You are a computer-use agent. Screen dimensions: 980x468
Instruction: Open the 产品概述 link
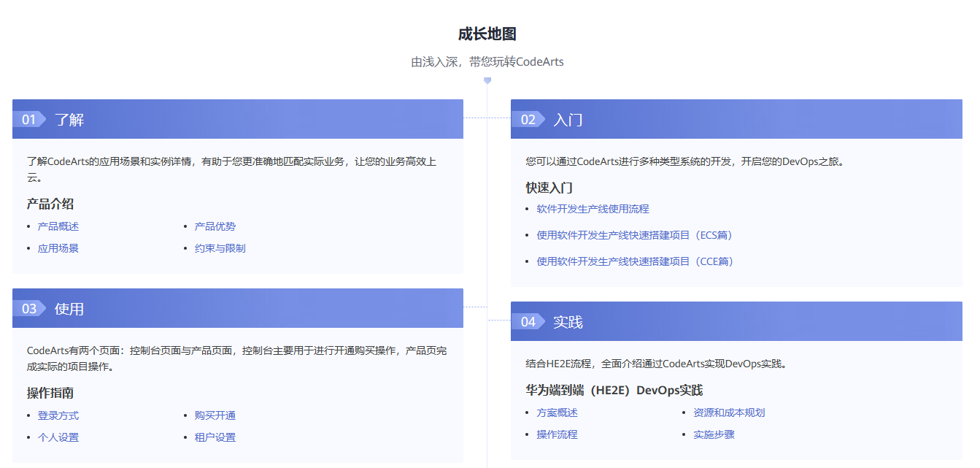[58, 226]
